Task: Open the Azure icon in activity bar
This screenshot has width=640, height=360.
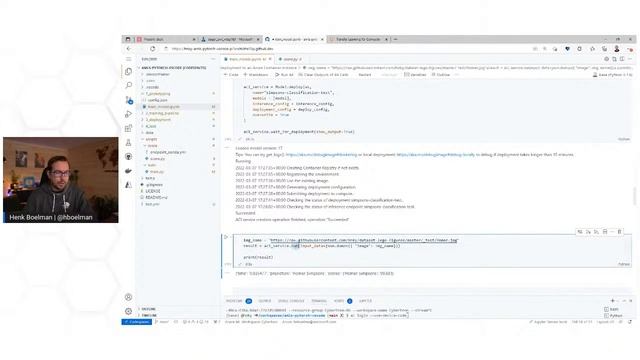Action: click(129, 185)
